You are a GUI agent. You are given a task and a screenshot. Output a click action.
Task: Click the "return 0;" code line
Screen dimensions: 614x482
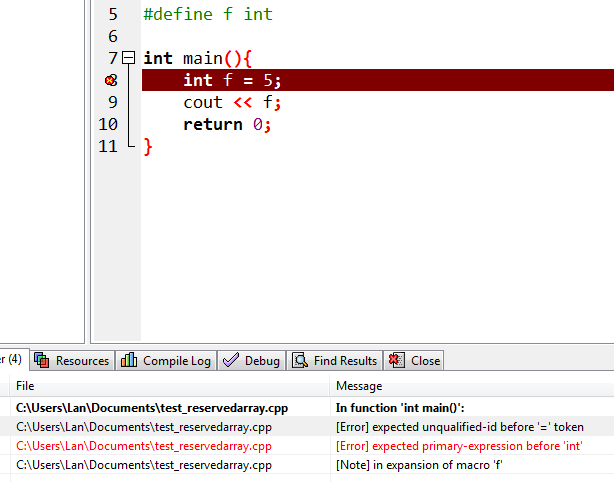[227, 125]
